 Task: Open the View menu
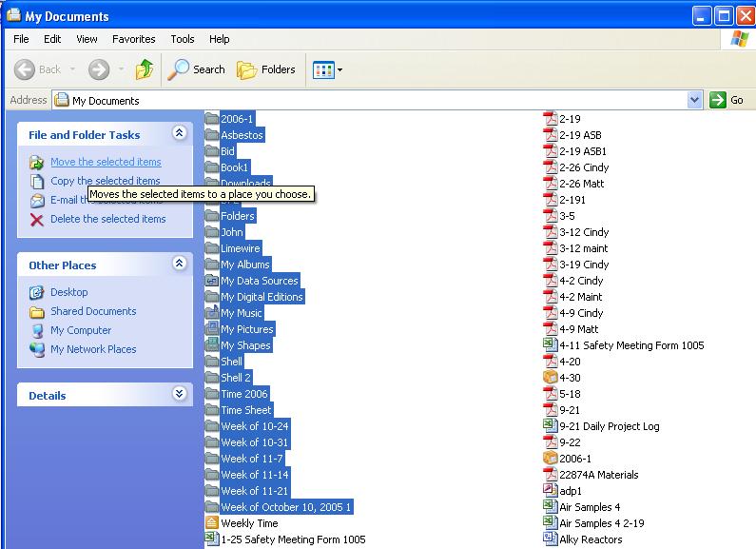87,39
